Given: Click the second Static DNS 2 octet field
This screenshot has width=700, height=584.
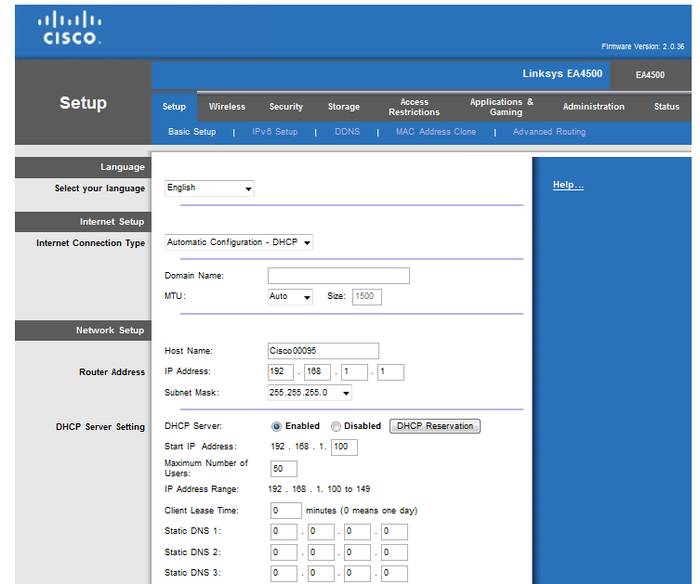Looking at the screenshot, I should click(x=321, y=553).
